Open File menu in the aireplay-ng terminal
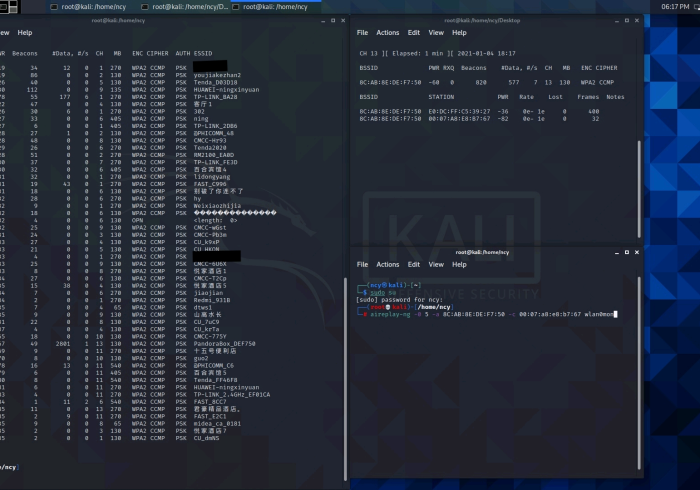The height and width of the screenshot is (490, 700). click(363, 265)
